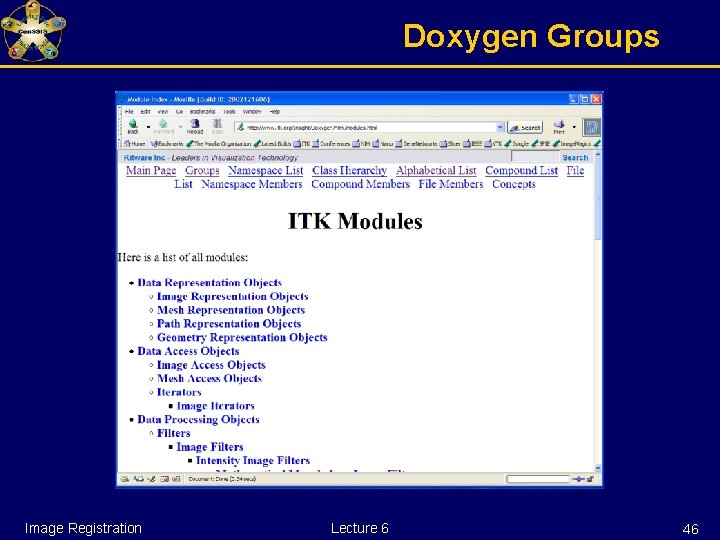This screenshot has height=540, width=720.
Task: Open the Print options dropdown arrow
Action: tap(574, 127)
